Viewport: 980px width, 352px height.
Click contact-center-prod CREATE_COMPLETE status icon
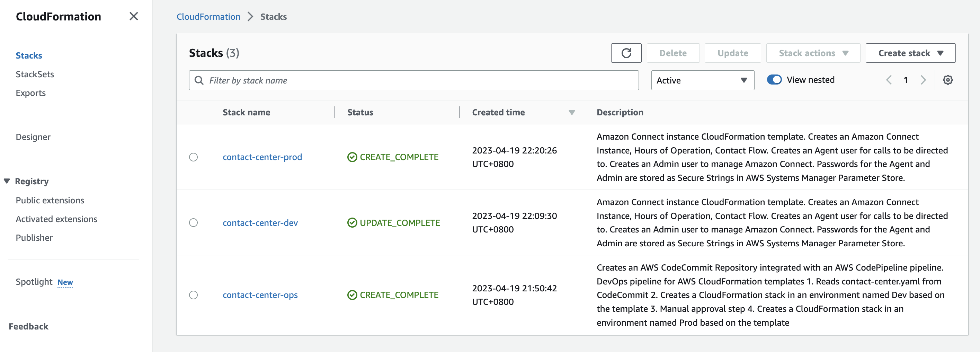pyautogui.click(x=352, y=157)
